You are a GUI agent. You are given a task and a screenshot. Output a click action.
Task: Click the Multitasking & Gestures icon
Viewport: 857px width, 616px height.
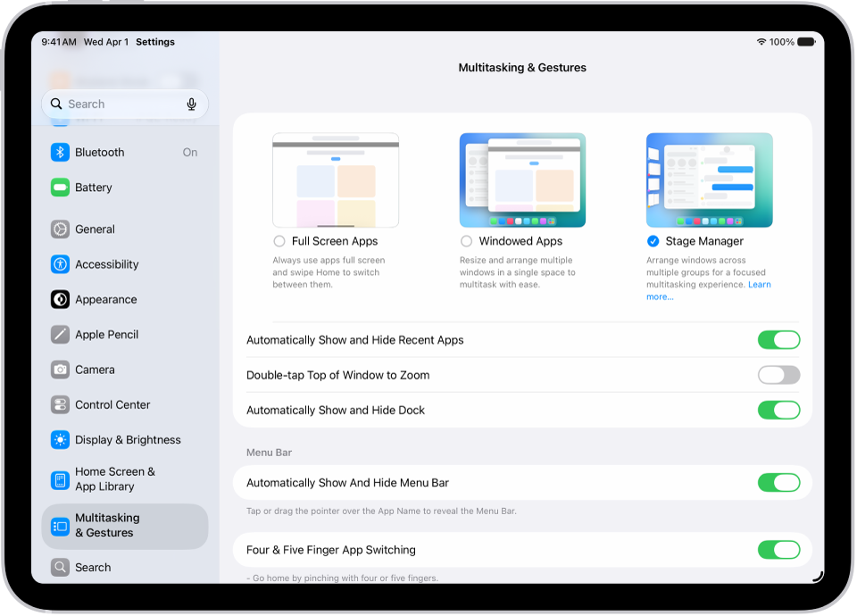pos(60,527)
